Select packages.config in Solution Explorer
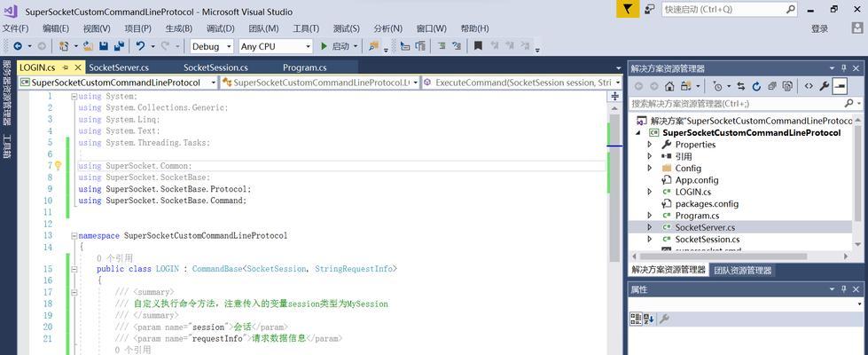 pyautogui.click(x=707, y=204)
